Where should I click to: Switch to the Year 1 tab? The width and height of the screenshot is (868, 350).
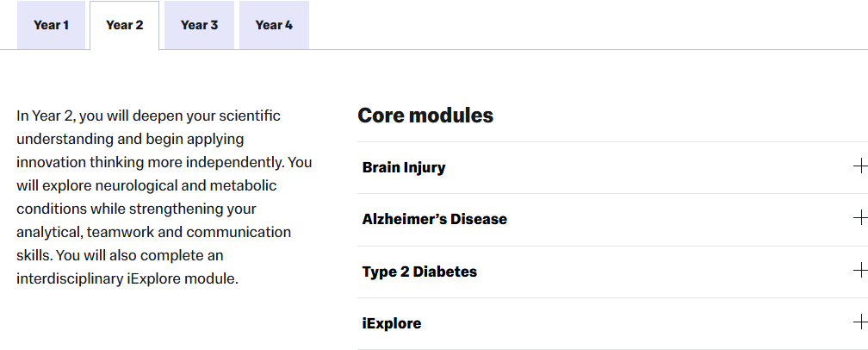[52, 25]
